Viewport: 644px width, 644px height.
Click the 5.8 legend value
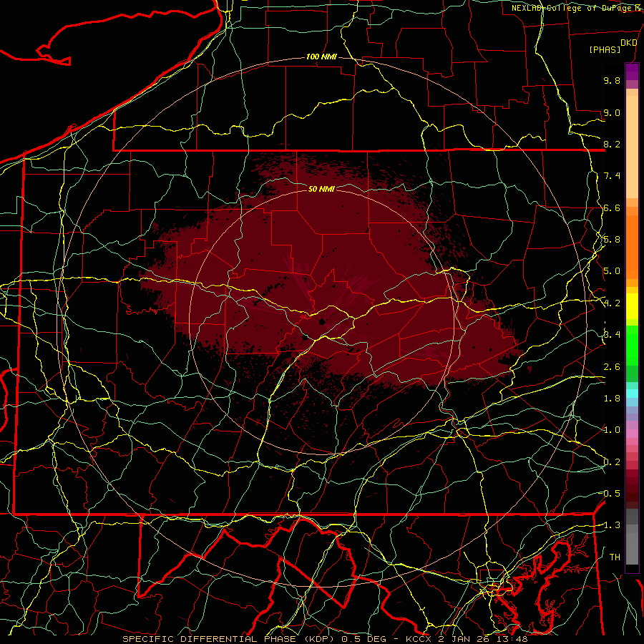point(612,240)
